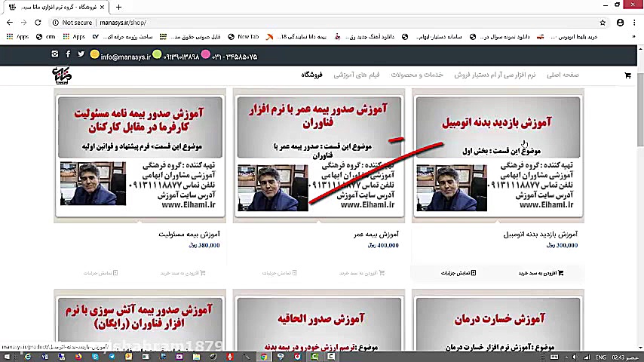Image resolution: width=644 pixels, height=362 pixels.
Task: Open a new browser tab with plus
Action: tap(118, 7)
